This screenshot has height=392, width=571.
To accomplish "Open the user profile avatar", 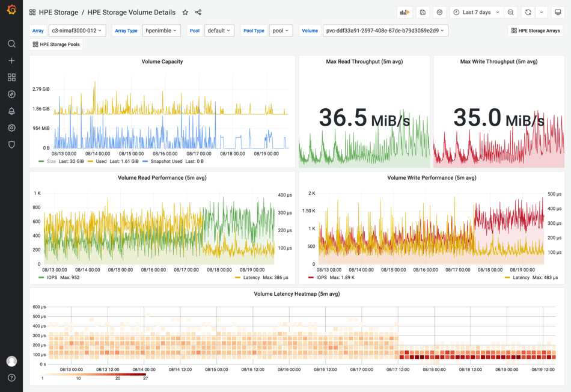I will (11, 361).
